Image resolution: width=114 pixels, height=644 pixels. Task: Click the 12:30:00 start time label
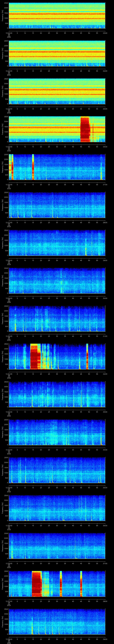point(9,336)
